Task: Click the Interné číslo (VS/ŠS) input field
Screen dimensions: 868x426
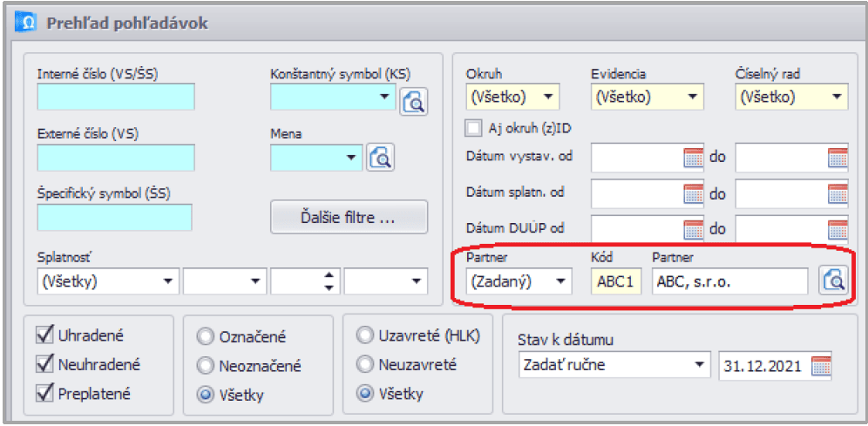Action: (115, 98)
